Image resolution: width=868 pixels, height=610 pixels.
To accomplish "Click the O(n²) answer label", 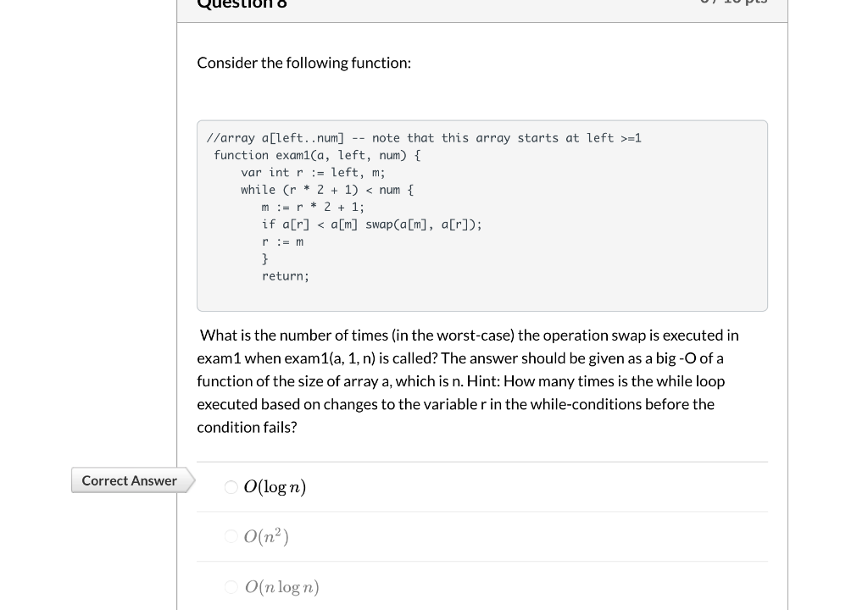I will tap(264, 535).
